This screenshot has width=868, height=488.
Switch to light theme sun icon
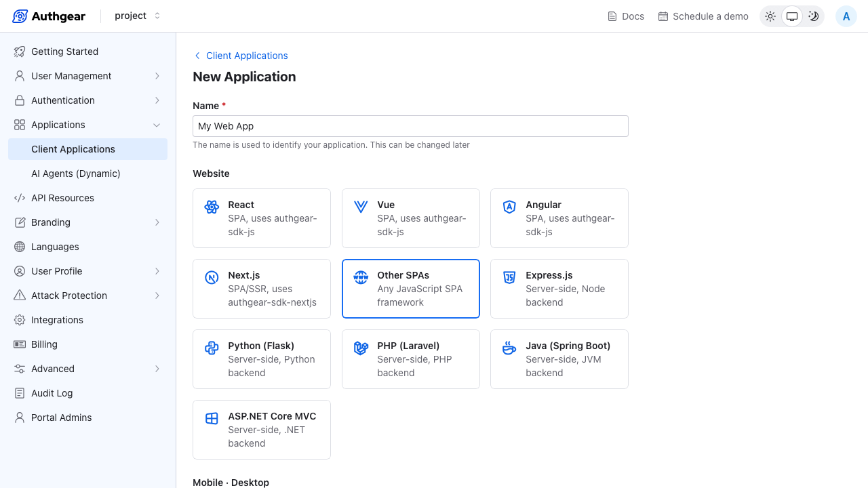770,16
